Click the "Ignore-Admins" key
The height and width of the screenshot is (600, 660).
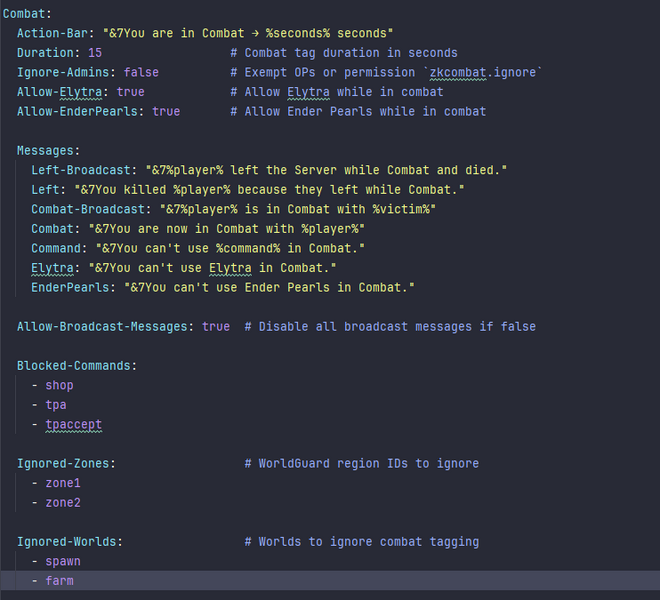(x=63, y=72)
